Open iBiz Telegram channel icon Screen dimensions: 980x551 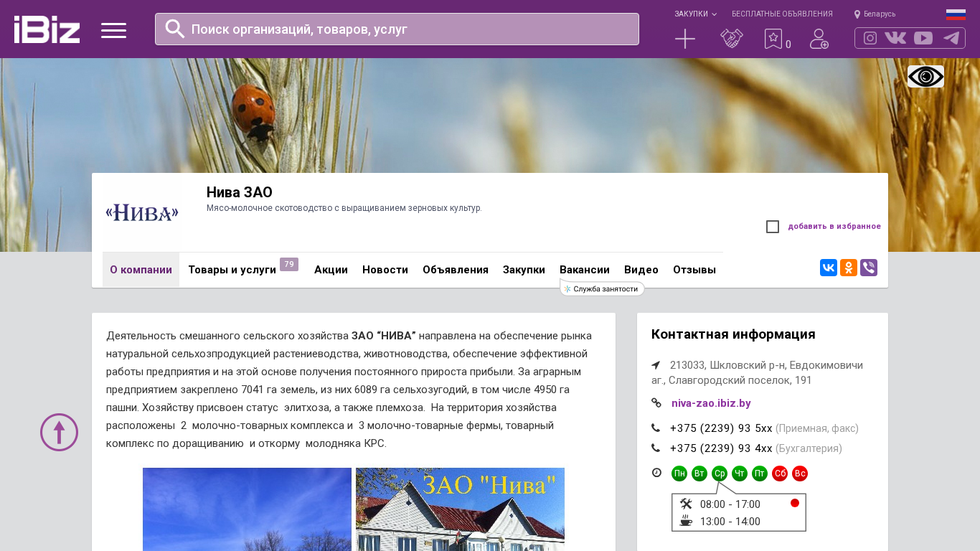point(951,38)
